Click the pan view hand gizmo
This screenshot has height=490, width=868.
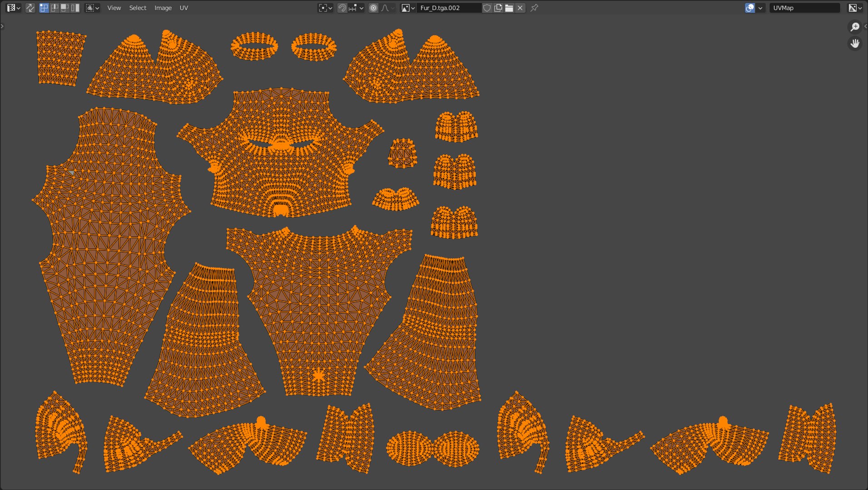click(855, 44)
